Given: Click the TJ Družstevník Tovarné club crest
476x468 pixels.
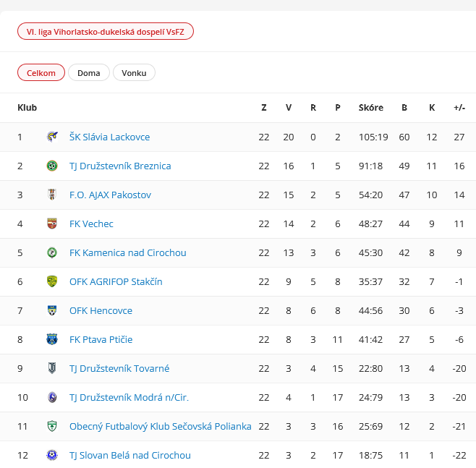Looking at the screenshot, I should pyautogui.click(x=52, y=368).
